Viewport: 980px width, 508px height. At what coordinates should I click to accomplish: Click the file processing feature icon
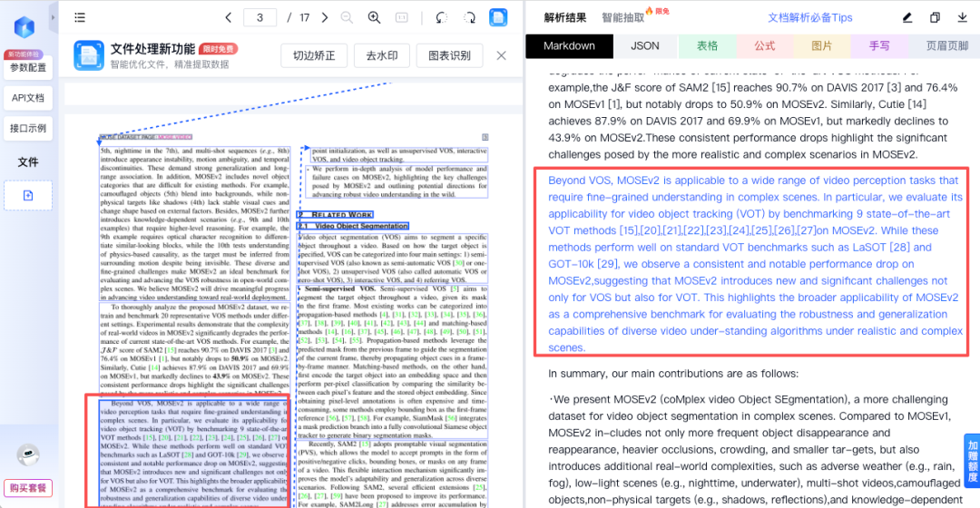coord(89,55)
